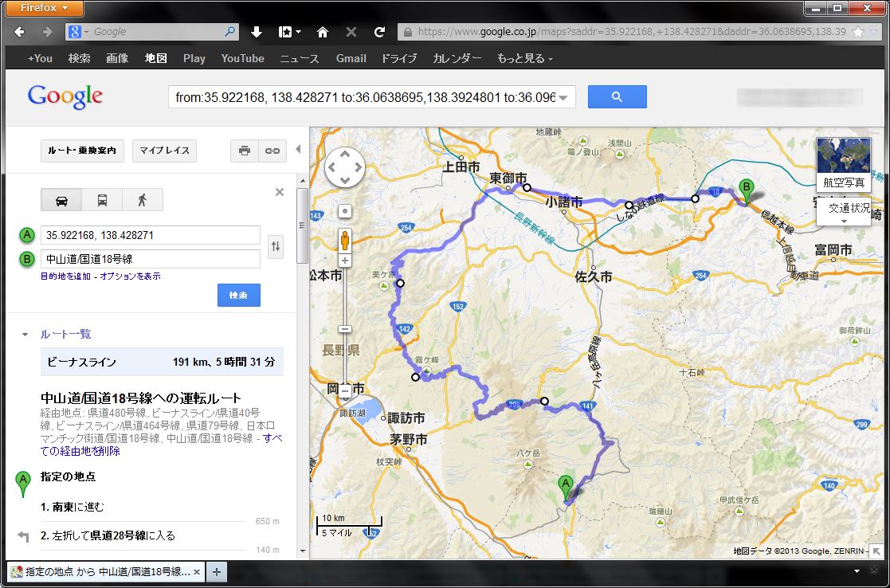Viewport: 890px width, 588px height.
Task: Click step 2. 左折して県道28号線に入る
Action: (x=108, y=535)
